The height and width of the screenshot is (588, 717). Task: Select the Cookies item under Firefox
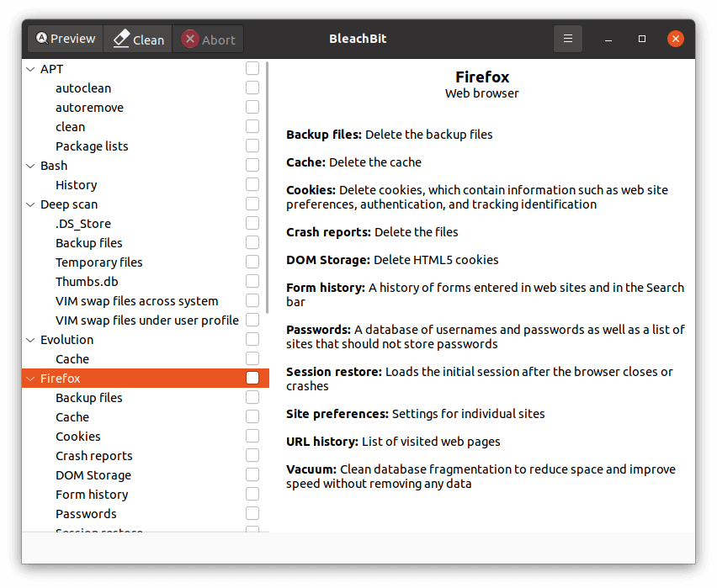pos(146,437)
